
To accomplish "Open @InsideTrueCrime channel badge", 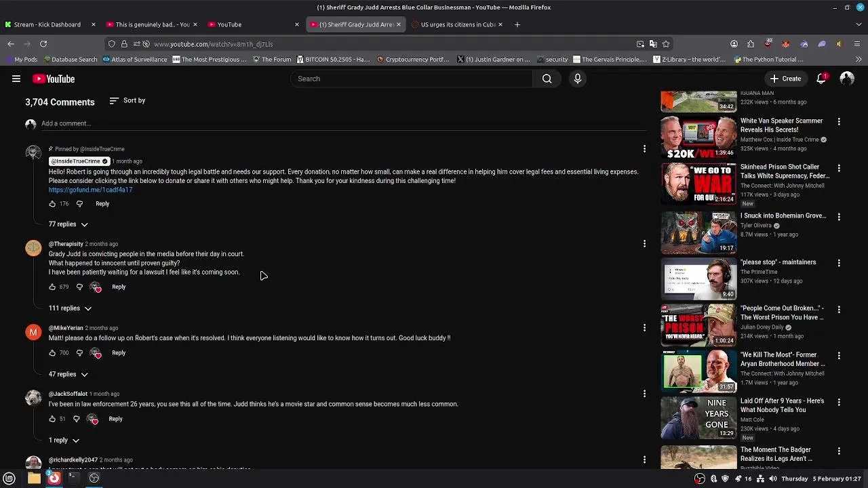I will (x=79, y=161).
